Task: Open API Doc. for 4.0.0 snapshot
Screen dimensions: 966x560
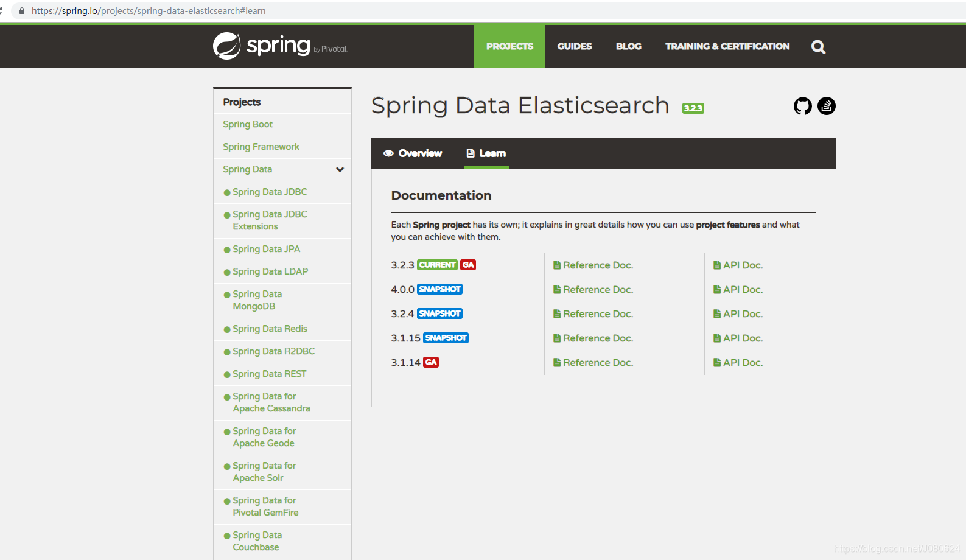Action: [x=738, y=290]
